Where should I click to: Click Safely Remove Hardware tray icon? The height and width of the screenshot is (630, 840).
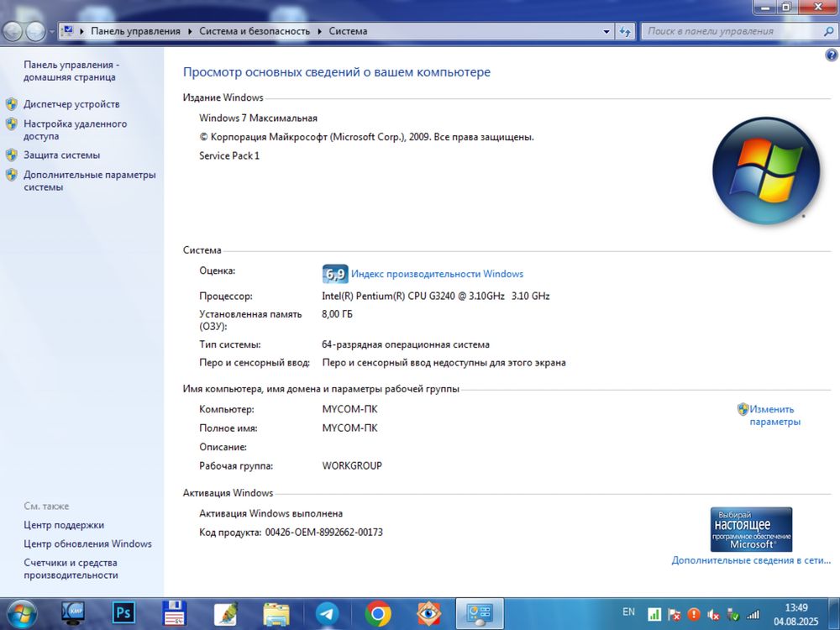(732, 615)
